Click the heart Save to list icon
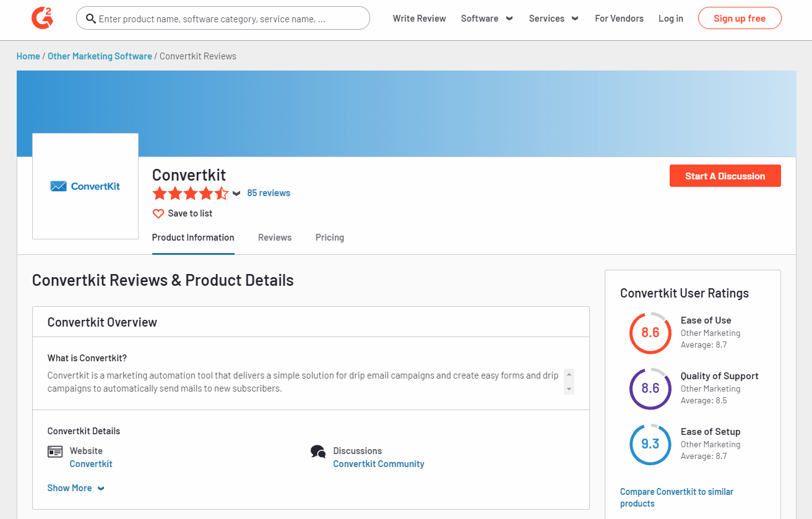 coord(158,213)
